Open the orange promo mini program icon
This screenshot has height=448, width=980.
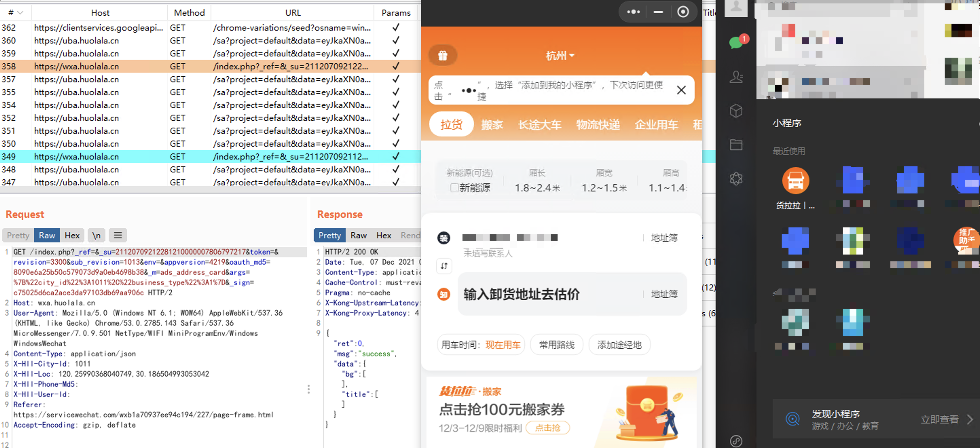tap(966, 240)
